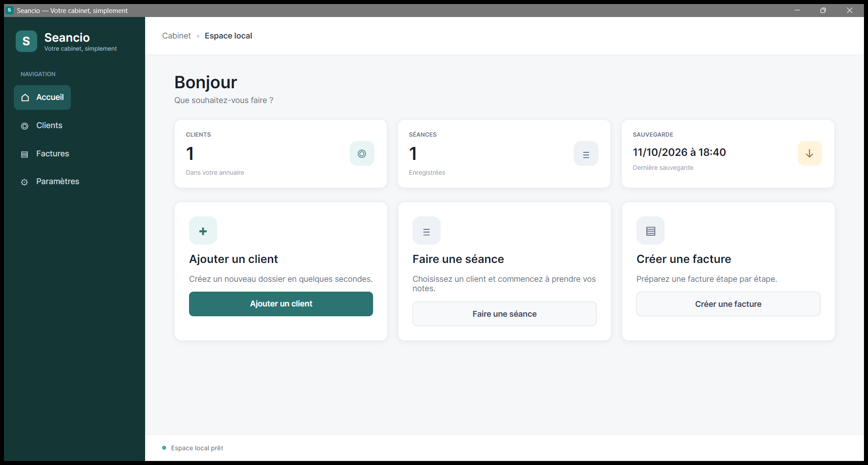Click the 'Ajouter un client' card heading
Viewport: 868px width, 465px height.
(x=233, y=259)
